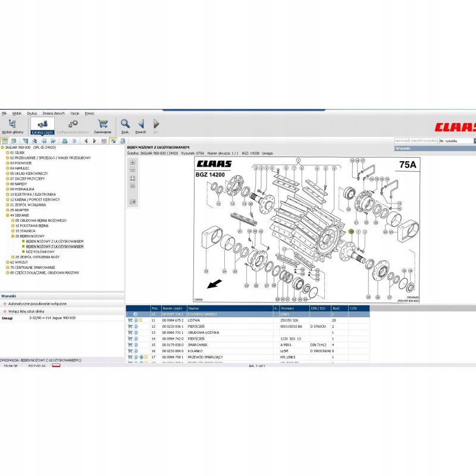Expand the 25 ADAPTER node
Image resolution: width=476 pixels, height=476 pixels.
pos(8,210)
